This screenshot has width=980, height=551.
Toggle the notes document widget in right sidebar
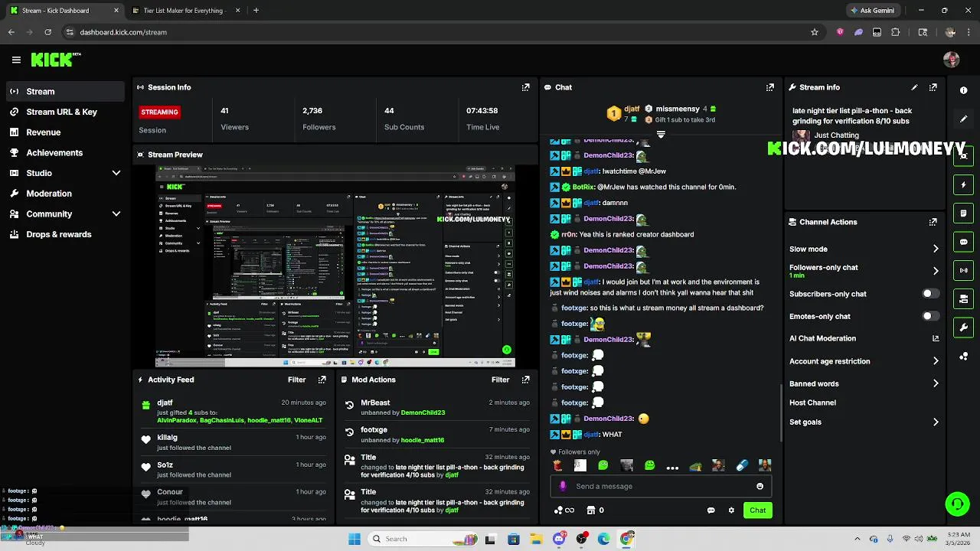click(963, 214)
